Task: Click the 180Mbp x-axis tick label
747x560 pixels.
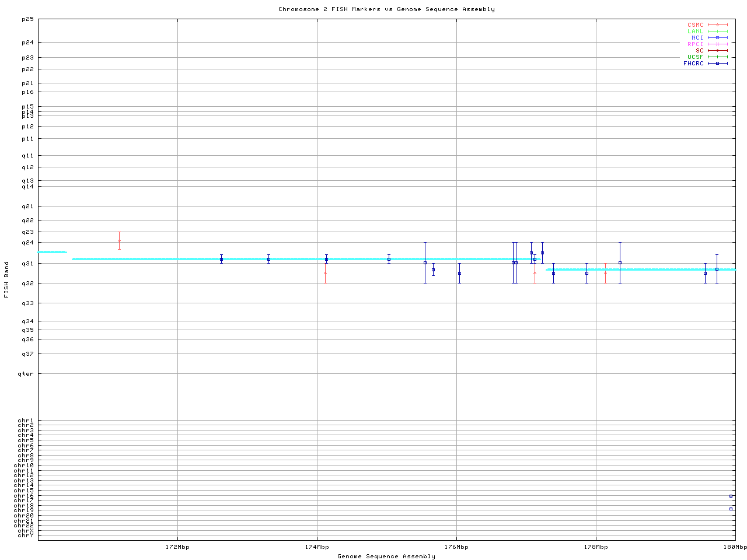Action: pos(735,547)
